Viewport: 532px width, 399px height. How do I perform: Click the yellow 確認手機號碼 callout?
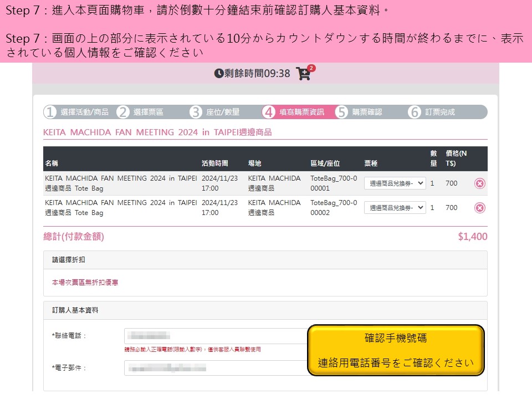pyautogui.click(x=396, y=350)
